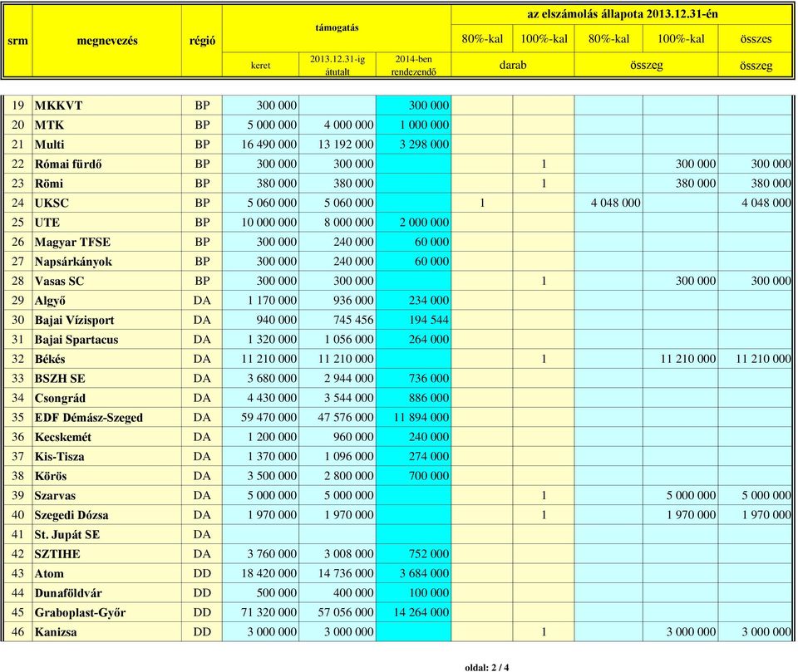Select 'St. Jupát SE' cell
This screenshot has height=672, width=798.
(x=107, y=534)
